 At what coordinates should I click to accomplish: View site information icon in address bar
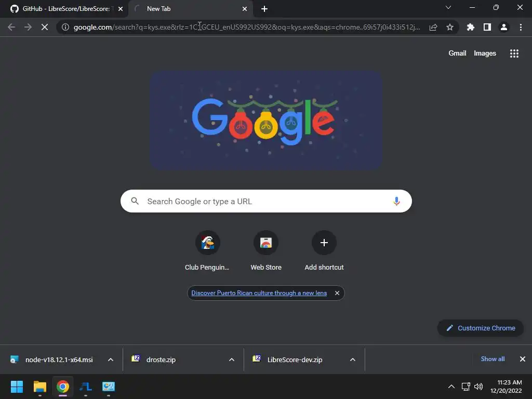pyautogui.click(x=65, y=27)
